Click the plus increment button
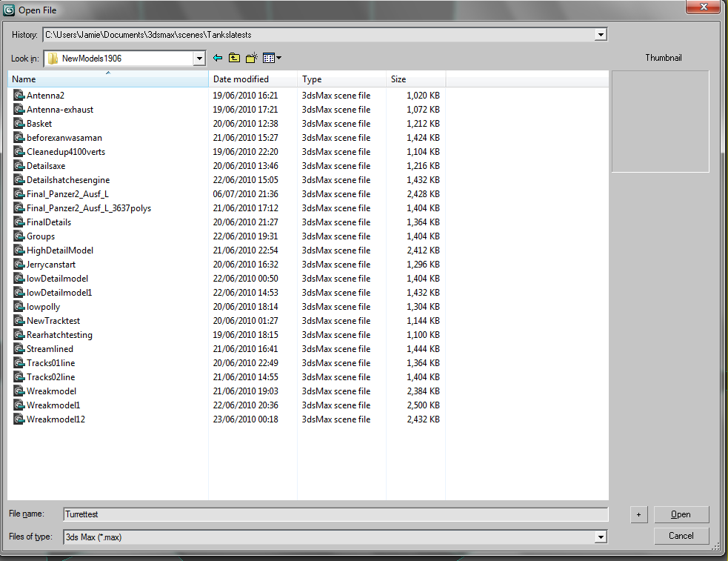The width and height of the screenshot is (728, 561). [638, 514]
